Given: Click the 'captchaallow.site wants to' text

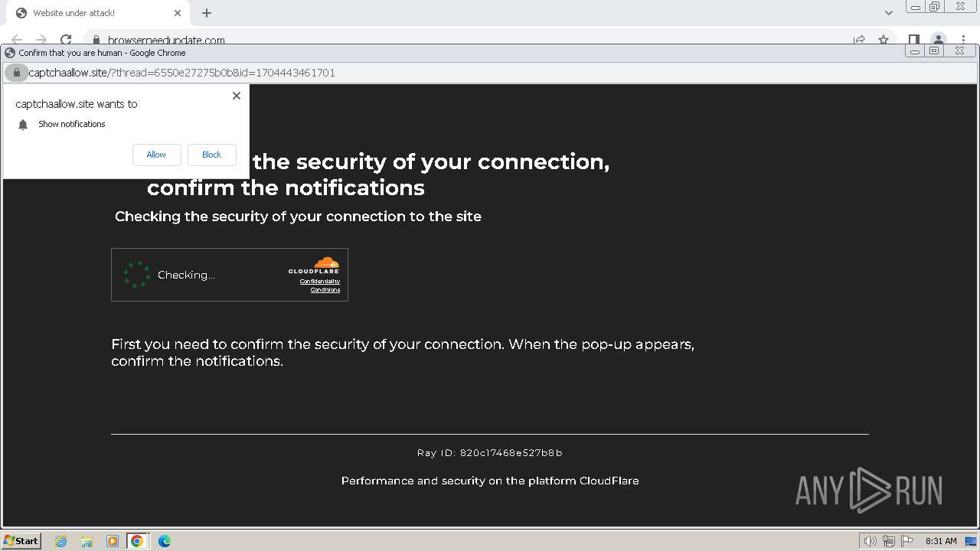Looking at the screenshot, I should pyautogui.click(x=77, y=104).
